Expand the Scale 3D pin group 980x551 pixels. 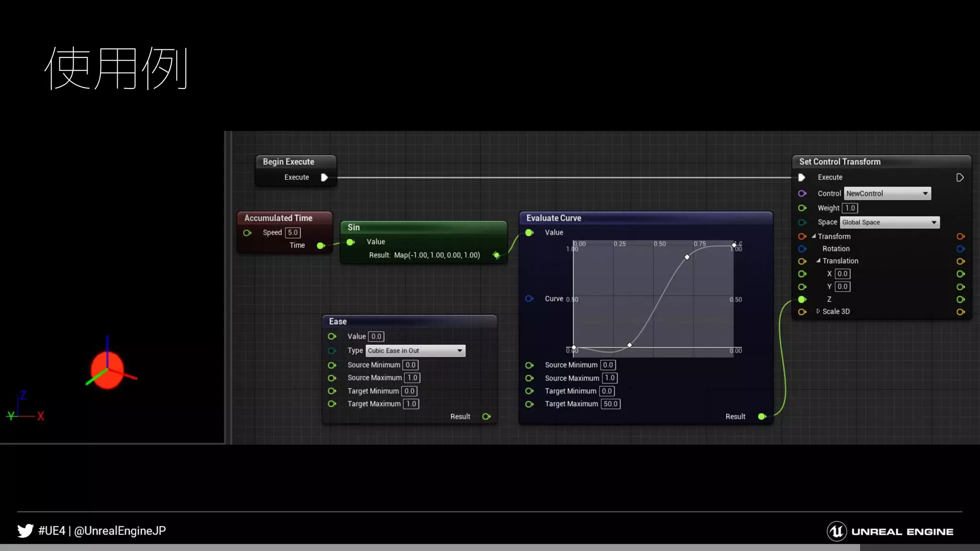point(818,311)
